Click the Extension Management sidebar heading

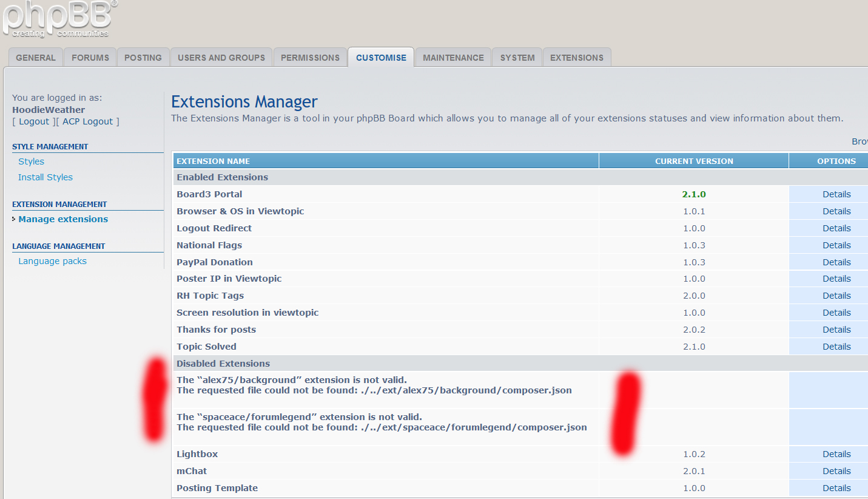click(x=59, y=204)
